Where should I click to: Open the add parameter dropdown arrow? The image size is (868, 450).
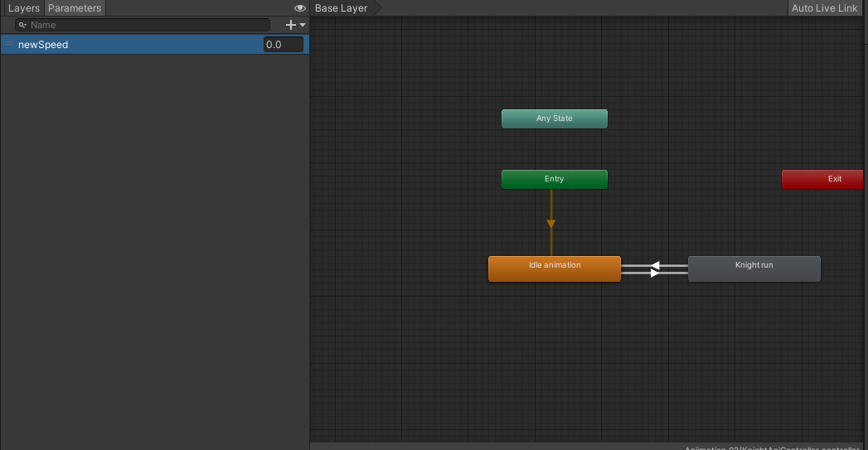(303, 25)
